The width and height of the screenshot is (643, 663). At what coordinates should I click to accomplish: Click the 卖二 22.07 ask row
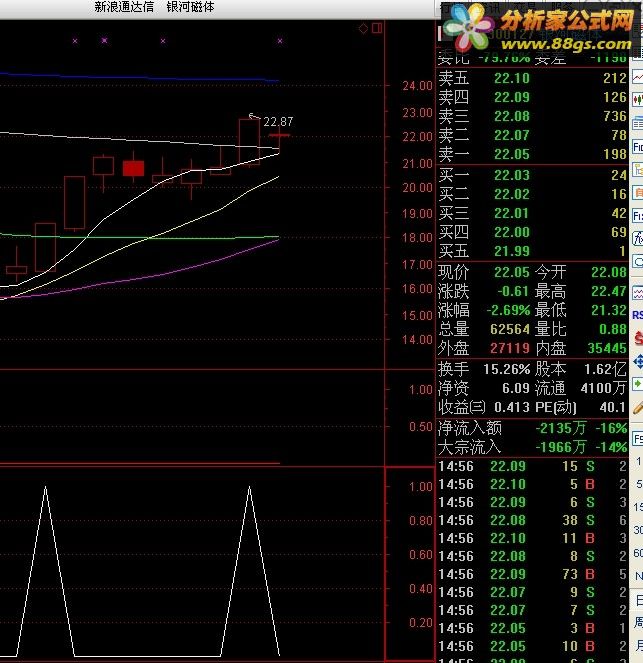[532, 135]
